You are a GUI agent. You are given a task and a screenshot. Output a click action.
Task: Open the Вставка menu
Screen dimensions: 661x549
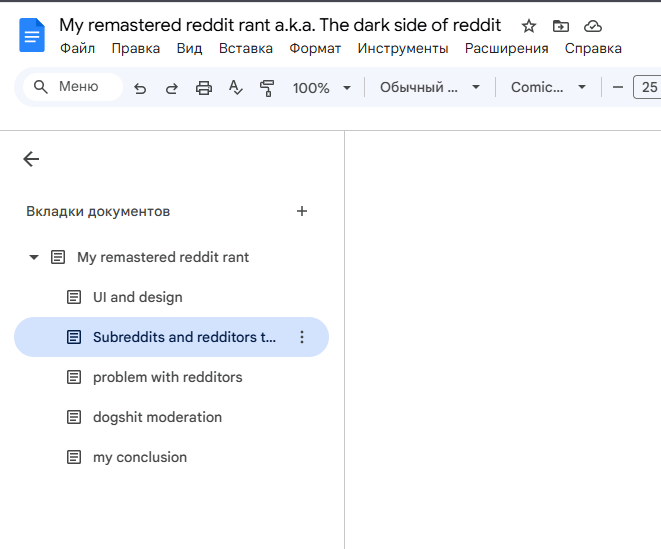click(246, 48)
